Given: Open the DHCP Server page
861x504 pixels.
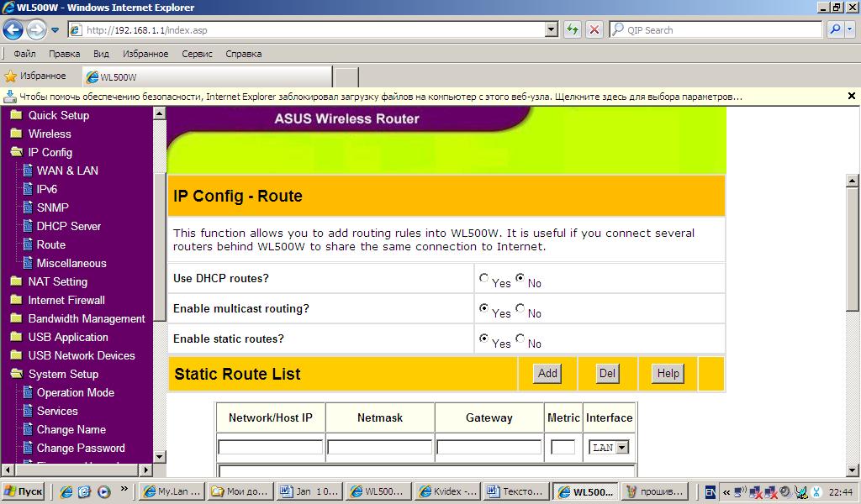Looking at the screenshot, I should point(62,226).
